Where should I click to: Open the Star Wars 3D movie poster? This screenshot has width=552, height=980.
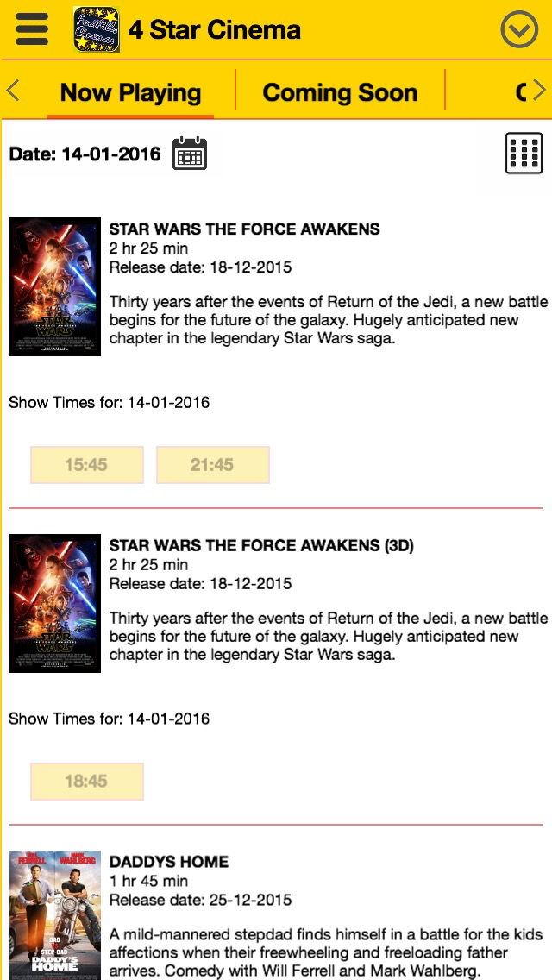[x=54, y=603]
